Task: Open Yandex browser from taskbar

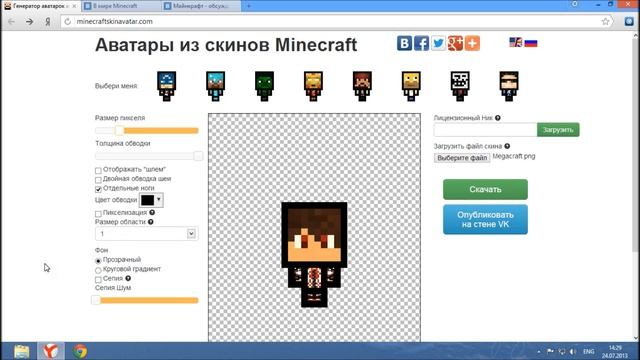Action: click(x=51, y=351)
